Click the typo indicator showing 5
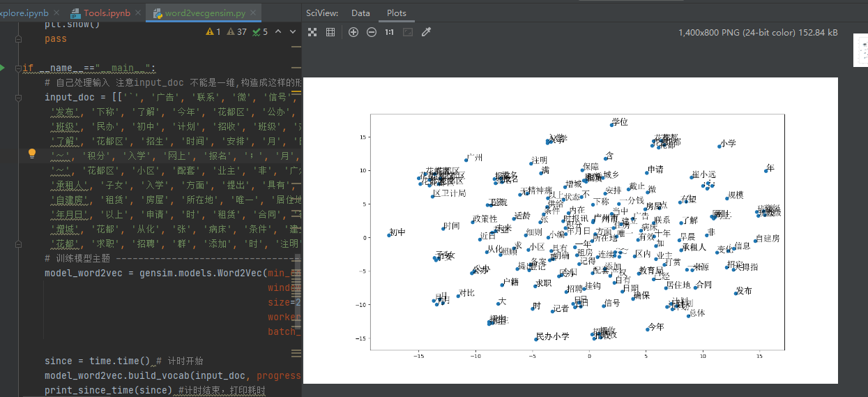 click(260, 31)
